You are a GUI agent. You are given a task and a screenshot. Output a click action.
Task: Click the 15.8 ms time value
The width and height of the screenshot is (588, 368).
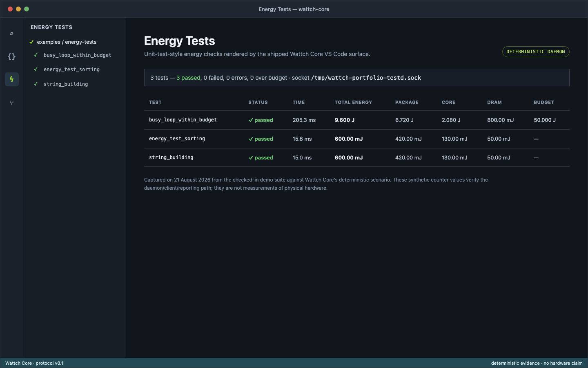[302, 139]
